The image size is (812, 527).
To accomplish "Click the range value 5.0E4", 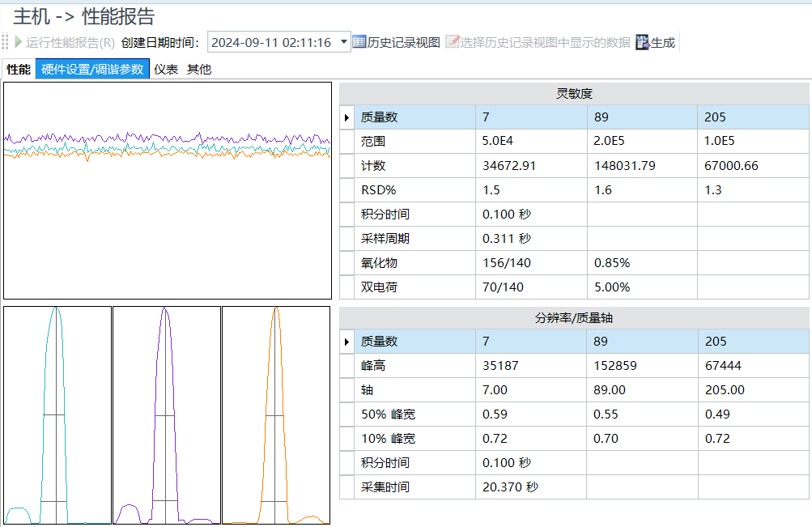I will pyautogui.click(x=497, y=141).
